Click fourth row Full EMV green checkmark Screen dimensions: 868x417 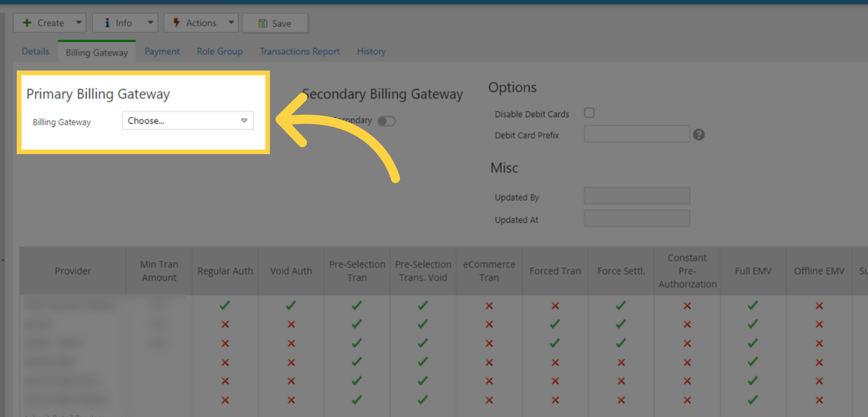(x=753, y=361)
